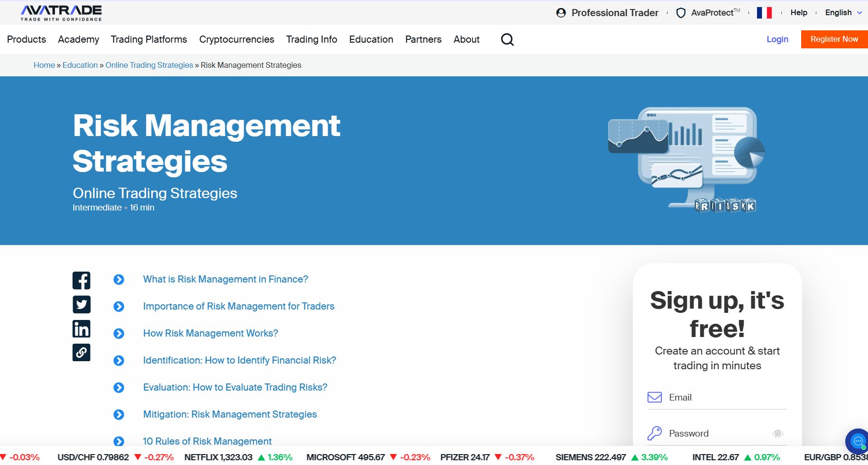Toggle password visibility eye icon

point(777,434)
